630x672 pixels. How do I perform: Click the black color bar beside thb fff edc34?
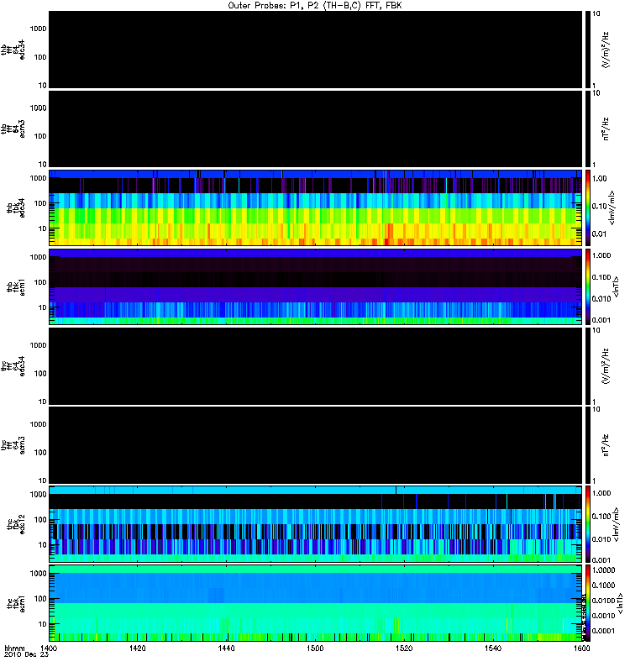pyautogui.click(x=588, y=50)
